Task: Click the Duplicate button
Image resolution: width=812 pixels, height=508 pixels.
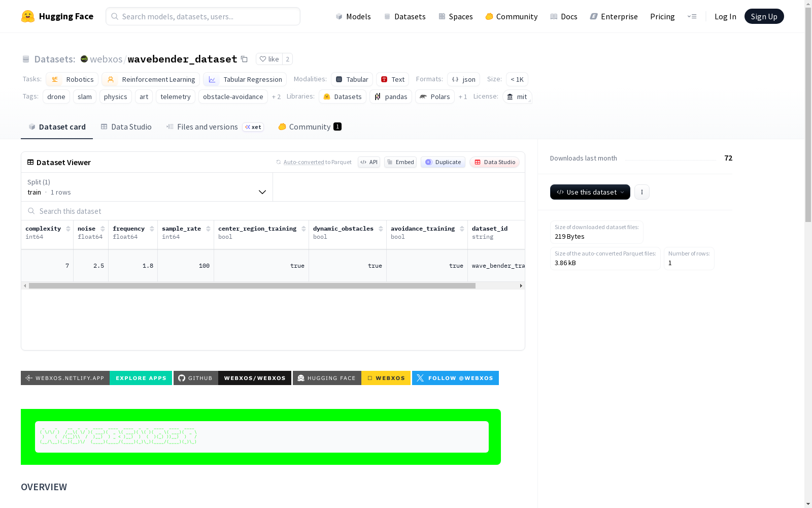Action: (443, 162)
